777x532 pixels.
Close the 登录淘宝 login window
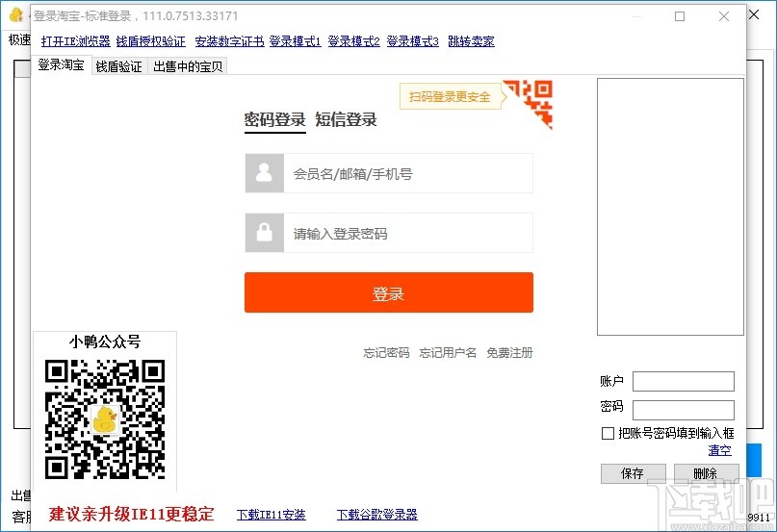(723, 16)
